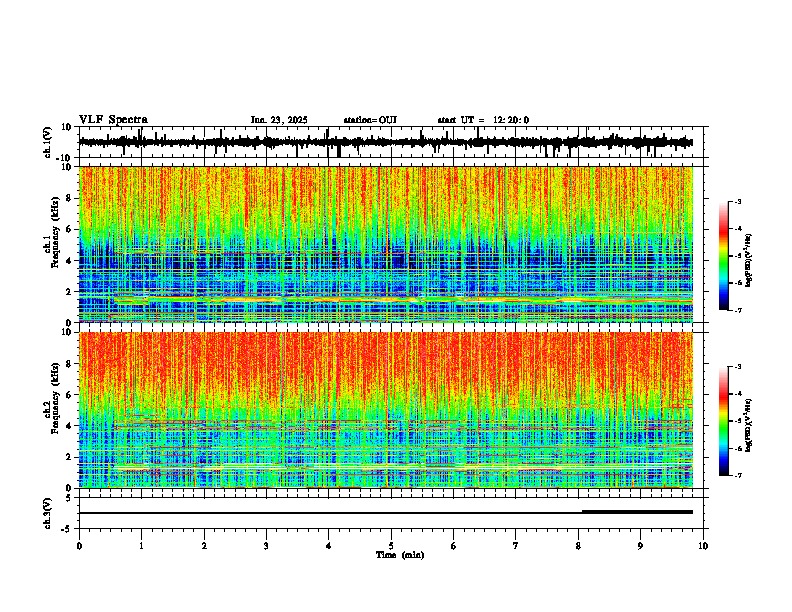This screenshot has height=612, width=792.
Task: Click time axis tick label "6"
Action: (x=453, y=546)
